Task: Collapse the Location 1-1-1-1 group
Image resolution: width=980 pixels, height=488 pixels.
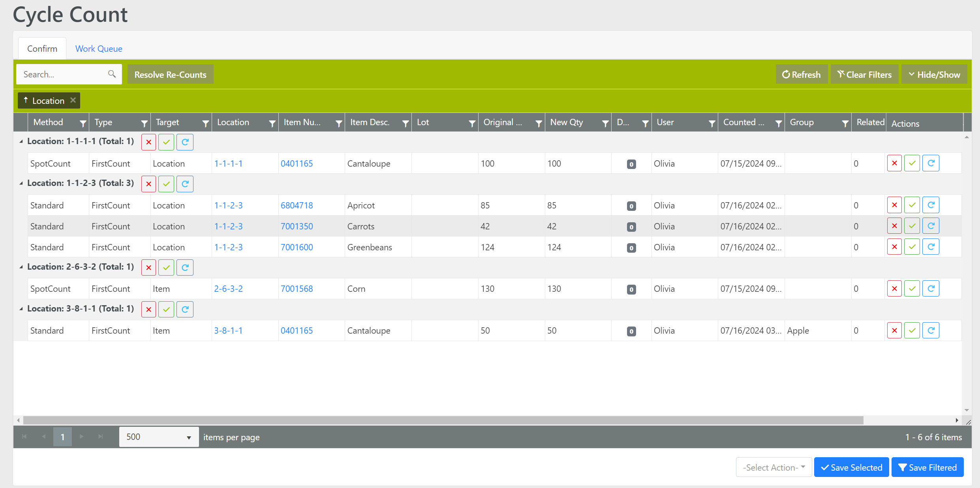Action: point(21,141)
